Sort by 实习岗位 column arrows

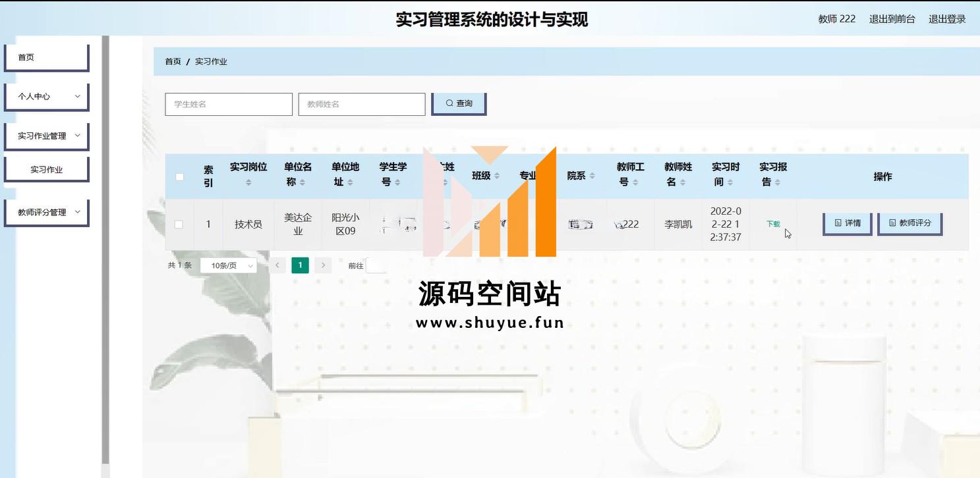pos(248,182)
